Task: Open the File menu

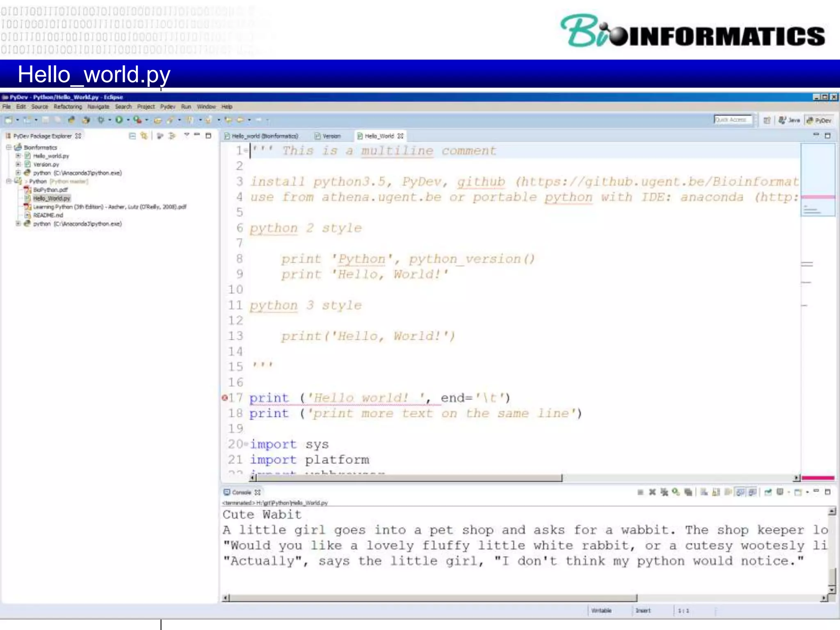Action: [7, 107]
